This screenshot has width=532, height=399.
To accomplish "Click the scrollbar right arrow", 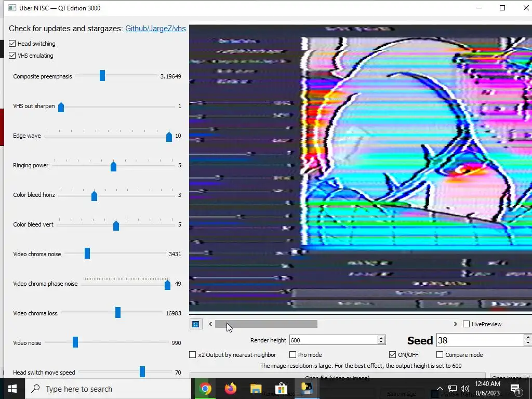I will click(x=455, y=324).
